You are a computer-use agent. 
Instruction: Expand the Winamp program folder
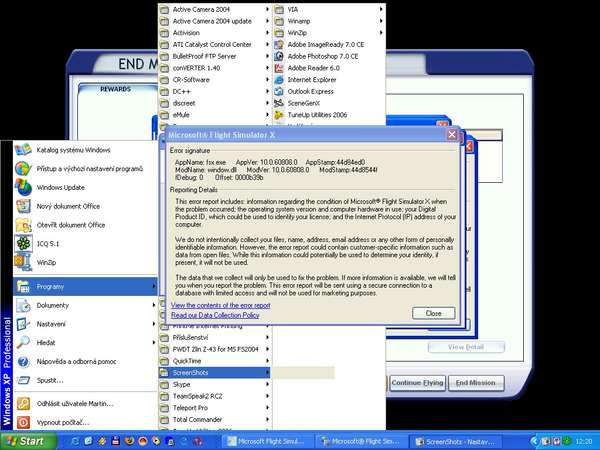(314, 21)
